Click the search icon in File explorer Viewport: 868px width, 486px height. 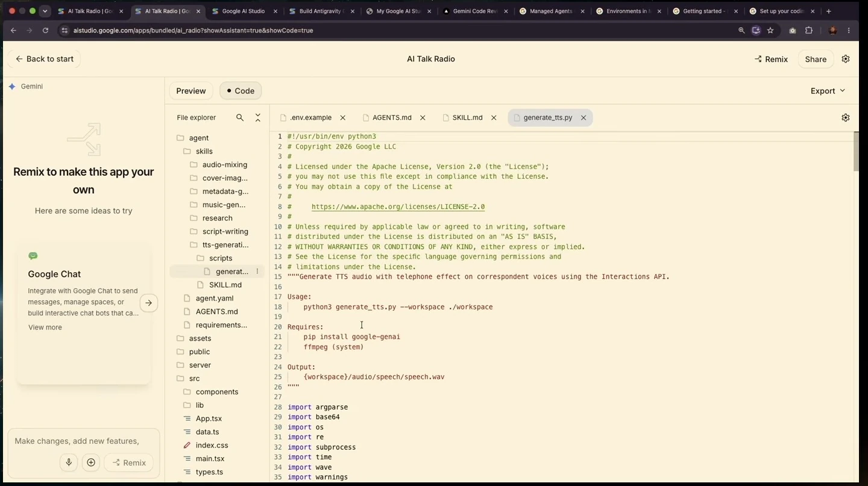[x=240, y=117]
